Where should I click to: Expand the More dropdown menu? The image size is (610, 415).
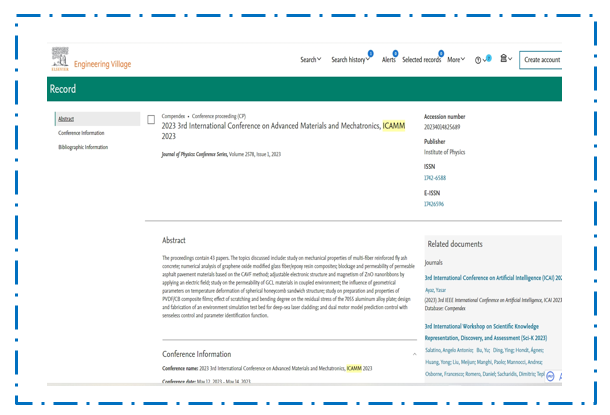click(x=456, y=60)
